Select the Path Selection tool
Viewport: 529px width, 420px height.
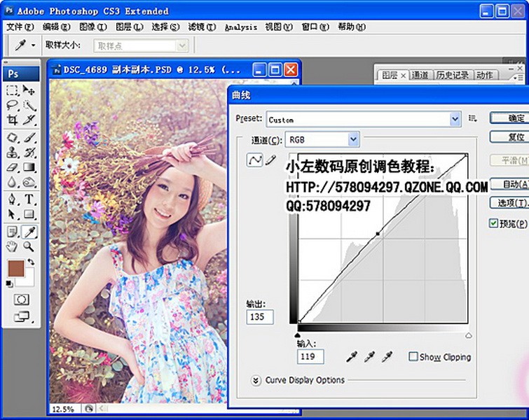[12, 214]
